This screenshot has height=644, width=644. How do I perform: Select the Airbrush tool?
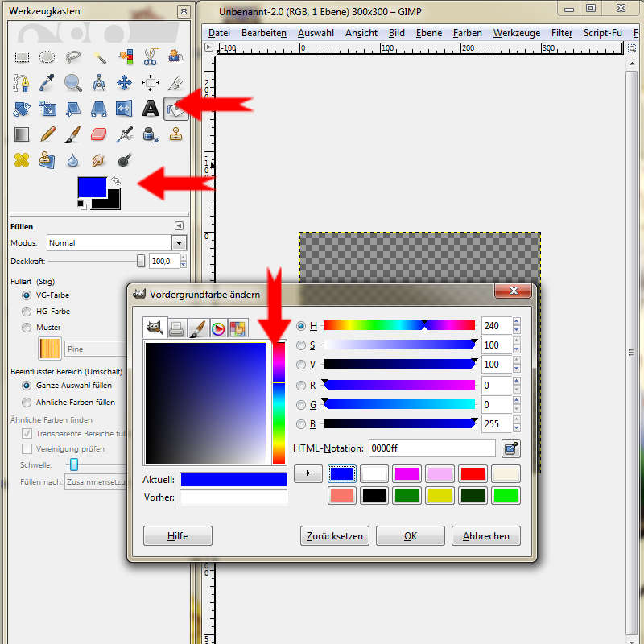coord(125,134)
